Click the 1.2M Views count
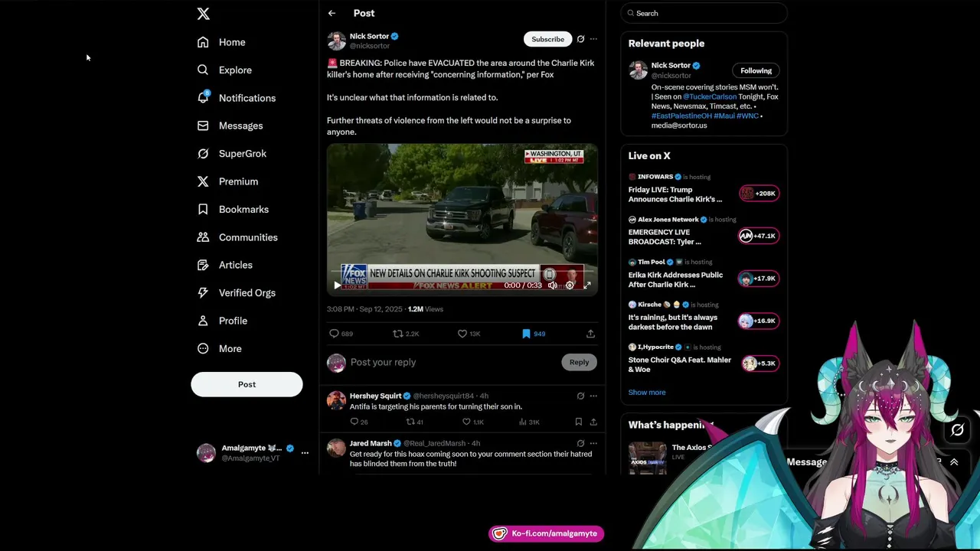 (x=426, y=309)
